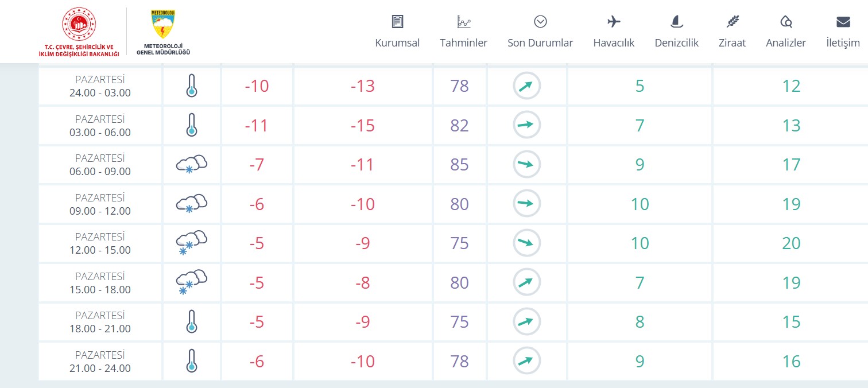Click the Havacılık airplane icon

[614, 22]
